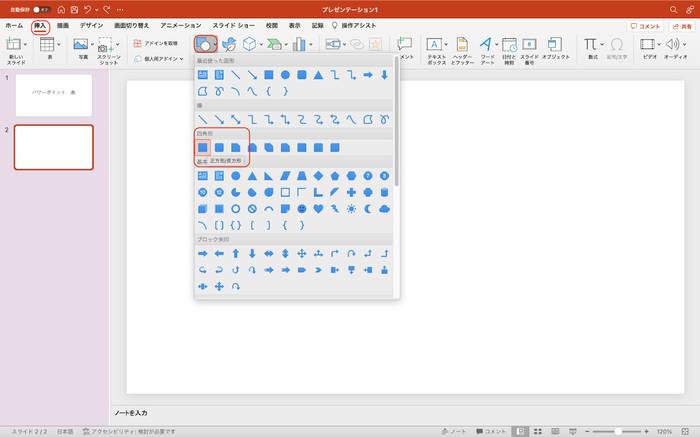Open the オーディオ audio dropdown arrow

pyautogui.click(x=684, y=44)
